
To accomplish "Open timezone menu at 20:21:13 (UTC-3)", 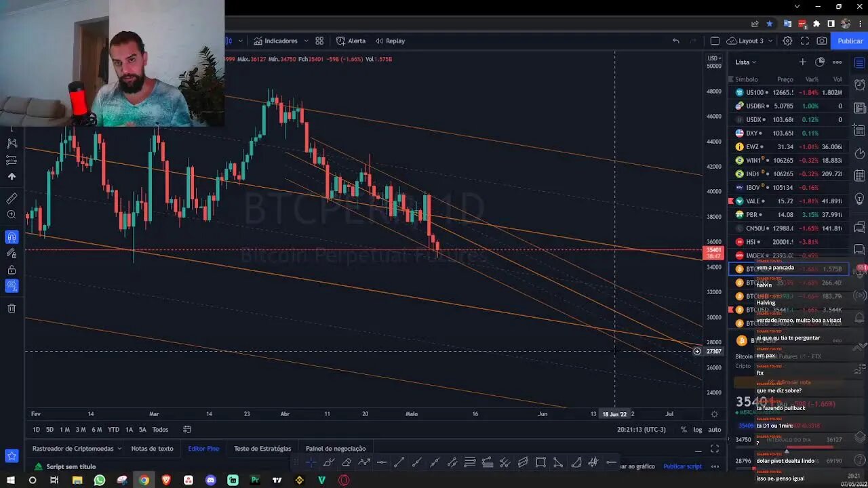I will click(x=642, y=430).
